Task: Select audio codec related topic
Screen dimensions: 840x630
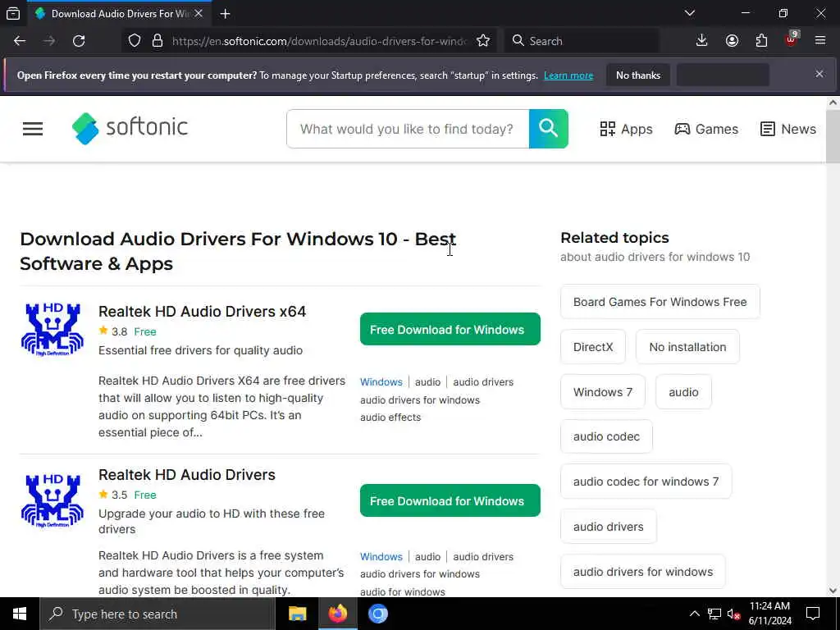Action: coord(606,436)
